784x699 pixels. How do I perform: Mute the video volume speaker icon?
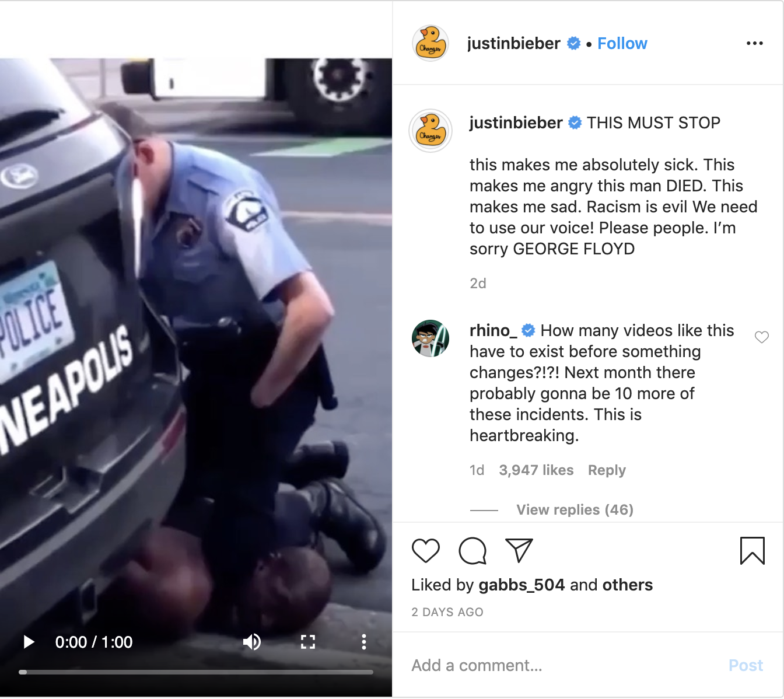point(252,642)
